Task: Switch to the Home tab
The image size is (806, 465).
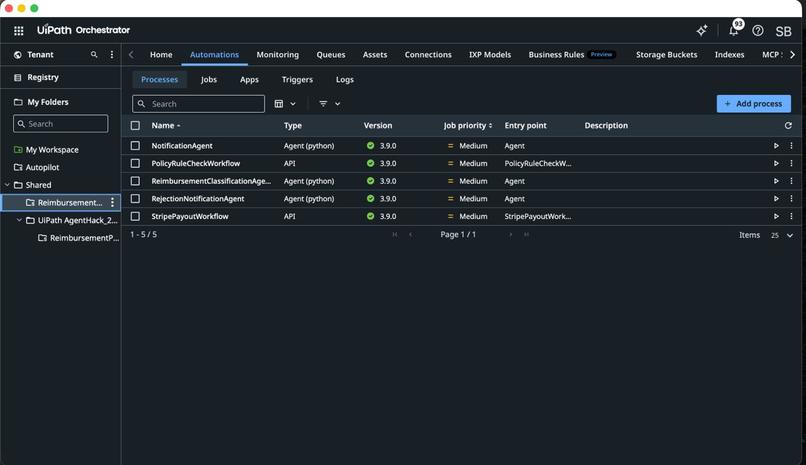Action: [161, 54]
